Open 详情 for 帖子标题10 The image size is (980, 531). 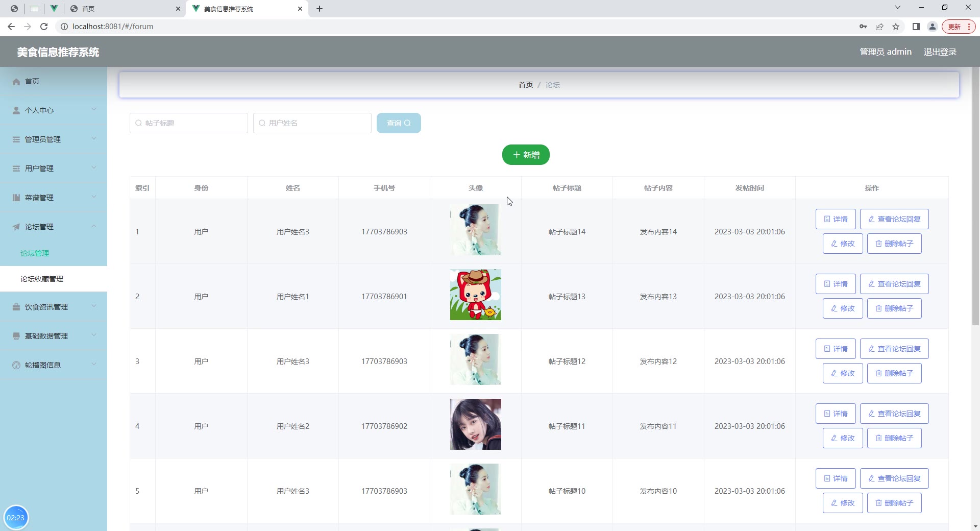[x=836, y=478]
